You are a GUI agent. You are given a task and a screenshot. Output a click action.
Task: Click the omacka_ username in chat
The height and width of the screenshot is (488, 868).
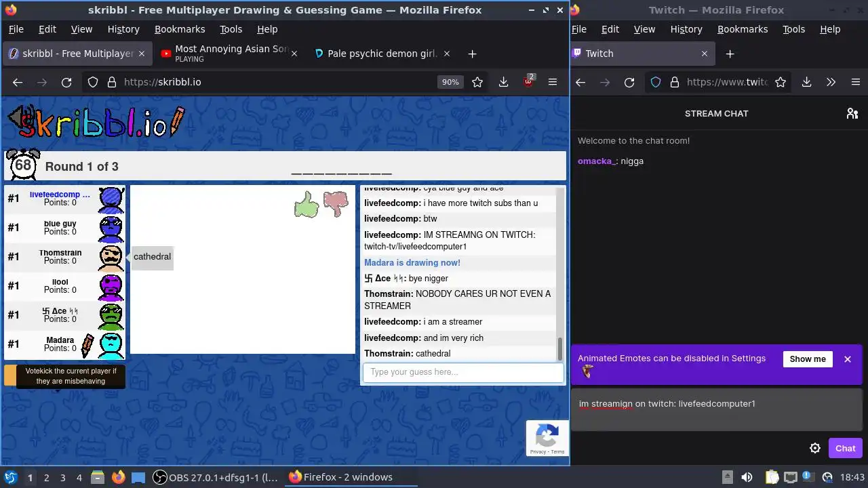pos(597,161)
